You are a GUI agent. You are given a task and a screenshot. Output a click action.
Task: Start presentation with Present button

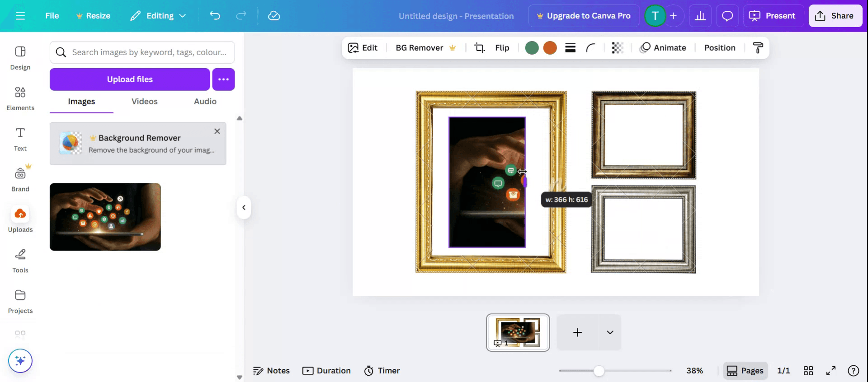tap(773, 16)
